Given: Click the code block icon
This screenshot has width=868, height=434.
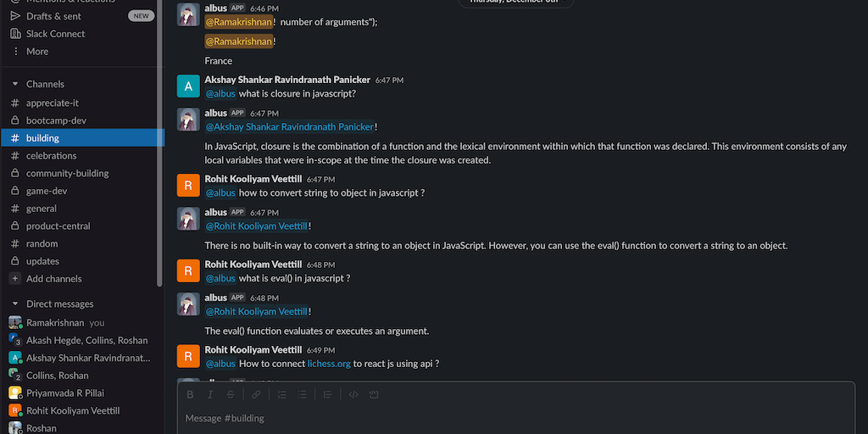Looking at the screenshot, I should [374, 394].
